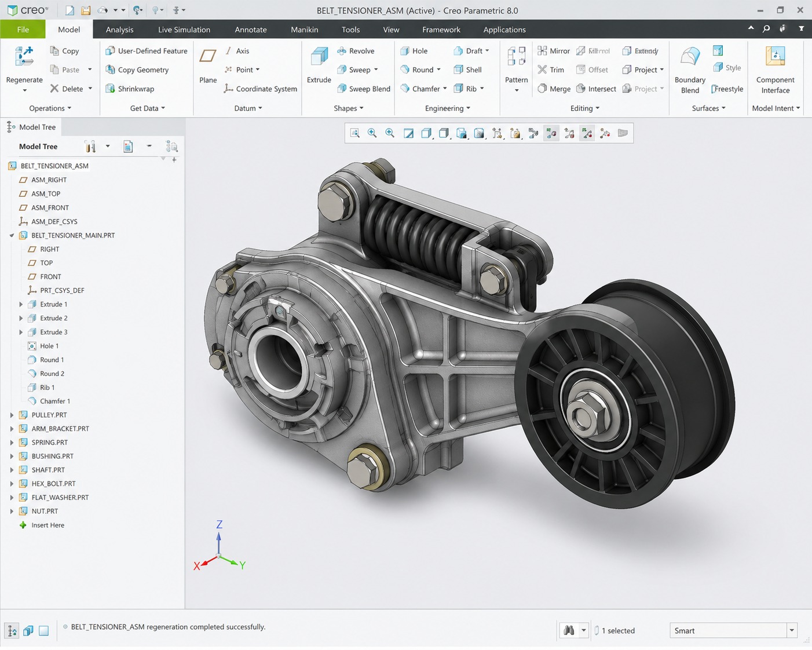Refit the model with the graphics toolbar's first icon
812x650 pixels.
[x=355, y=133]
